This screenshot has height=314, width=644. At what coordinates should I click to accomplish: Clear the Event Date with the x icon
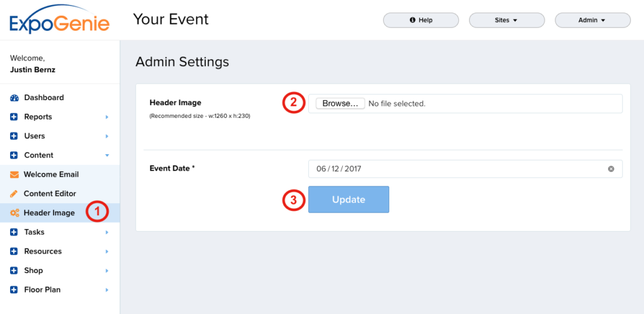[611, 169]
